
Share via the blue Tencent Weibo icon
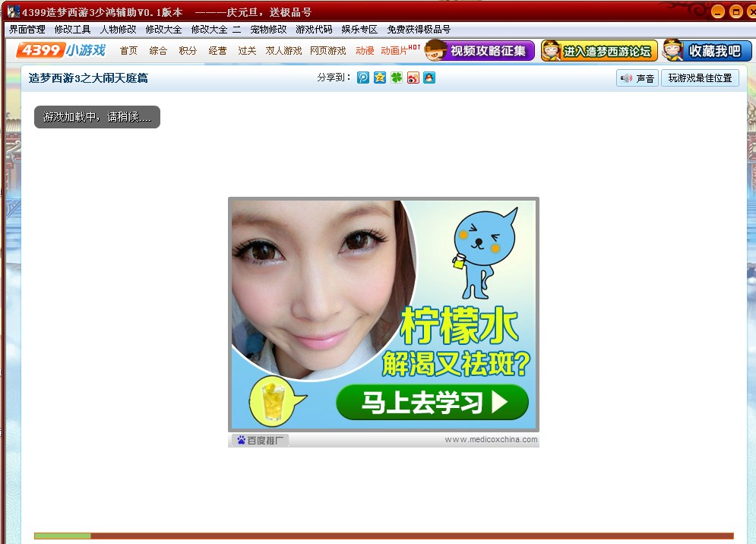[x=363, y=77]
